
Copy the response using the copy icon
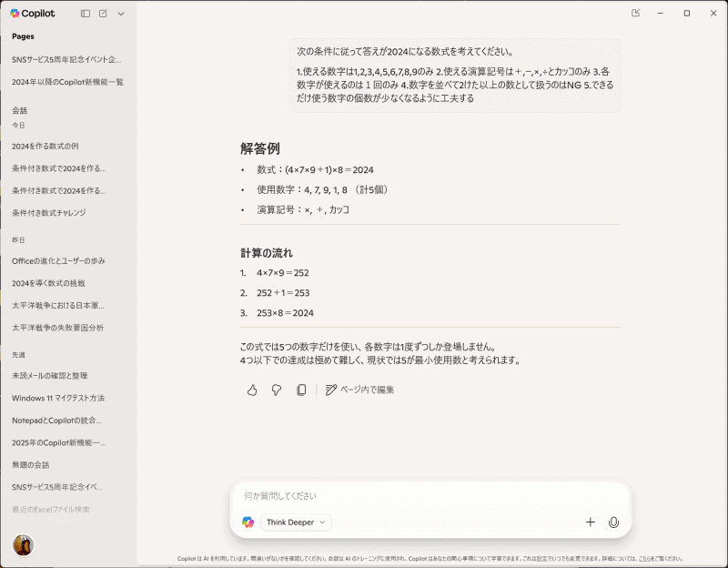[x=301, y=388]
